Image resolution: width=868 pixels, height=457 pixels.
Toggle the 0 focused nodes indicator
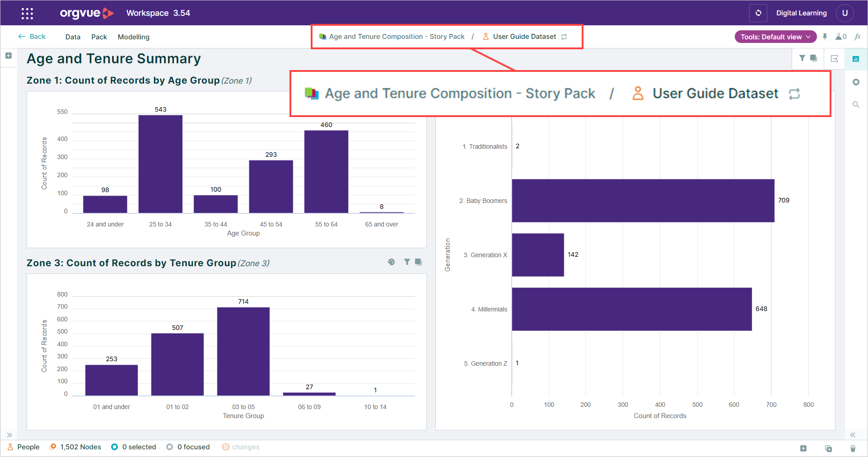188,447
